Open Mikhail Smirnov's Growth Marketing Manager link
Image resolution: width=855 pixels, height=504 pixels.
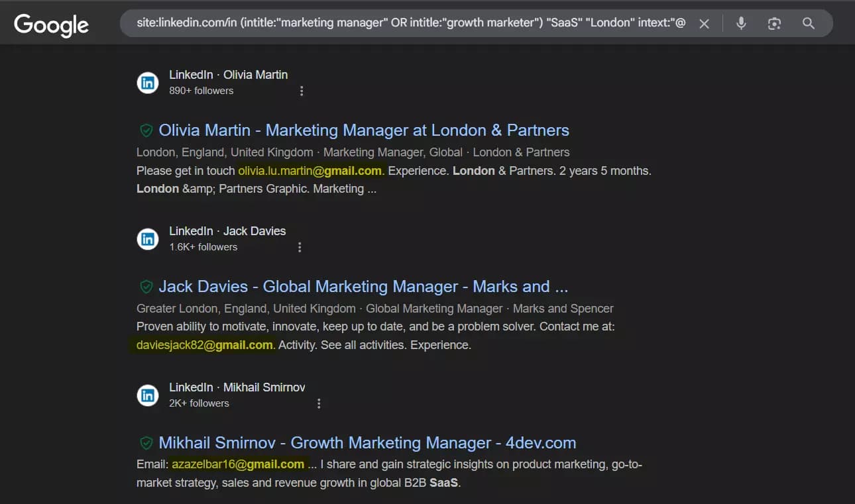point(367,442)
